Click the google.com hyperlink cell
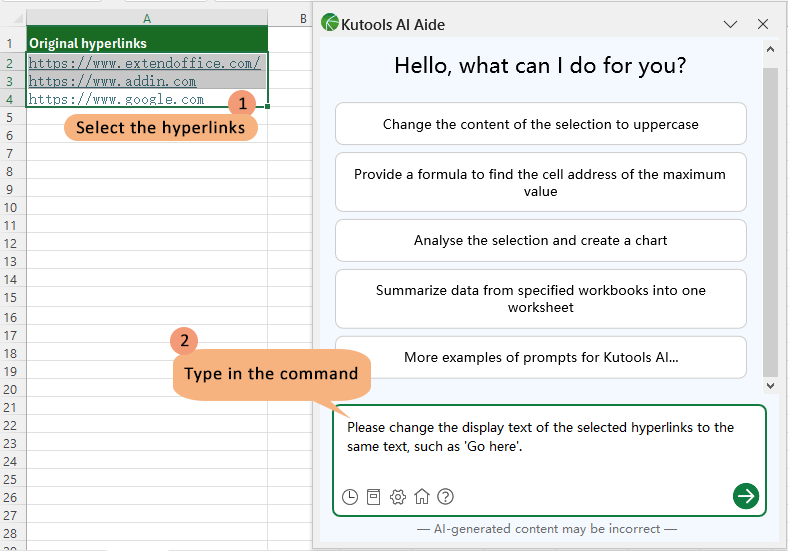The height and width of the screenshot is (551, 788). [116, 99]
